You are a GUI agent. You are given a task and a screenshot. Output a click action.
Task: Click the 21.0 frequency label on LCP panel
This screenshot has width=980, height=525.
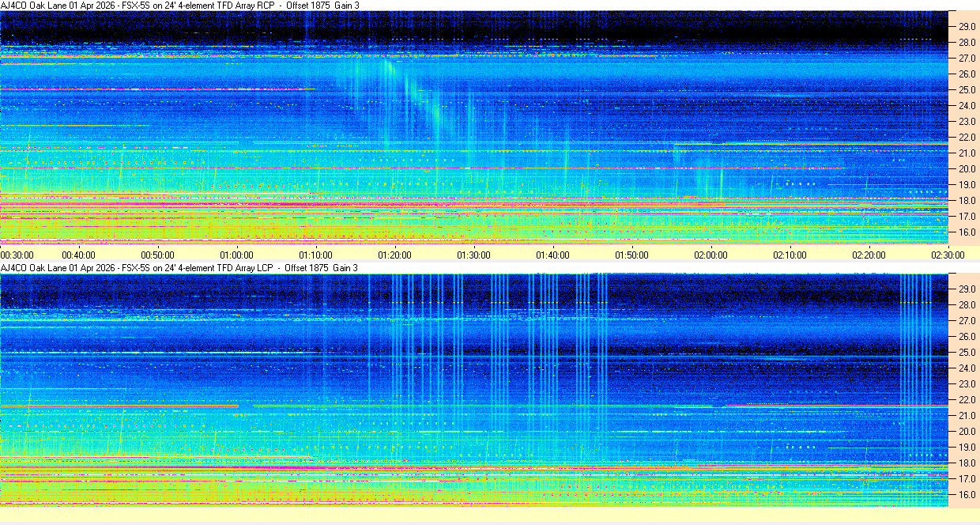967,415
